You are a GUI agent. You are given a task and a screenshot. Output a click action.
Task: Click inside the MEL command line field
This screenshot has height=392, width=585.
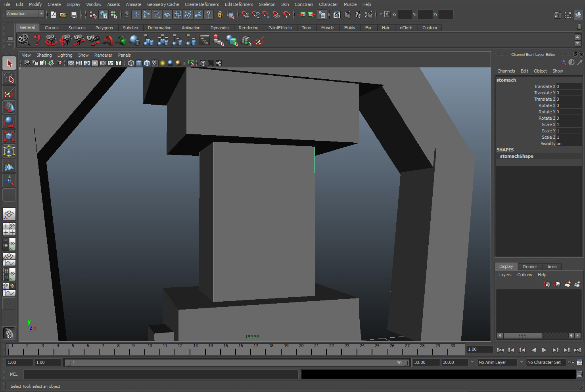click(x=159, y=374)
